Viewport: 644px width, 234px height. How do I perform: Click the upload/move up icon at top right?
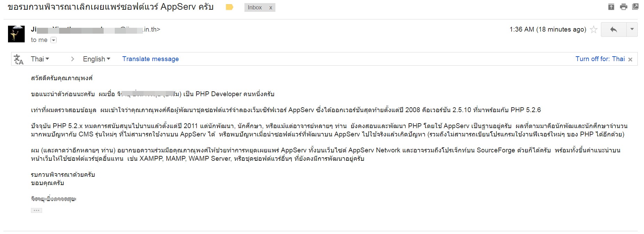tap(611, 7)
